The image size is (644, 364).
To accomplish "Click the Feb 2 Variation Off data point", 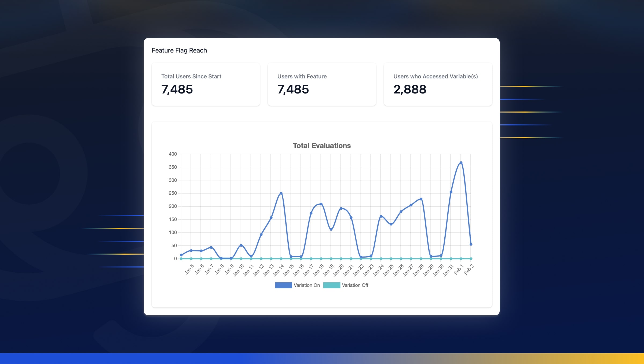I will [x=471, y=259].
